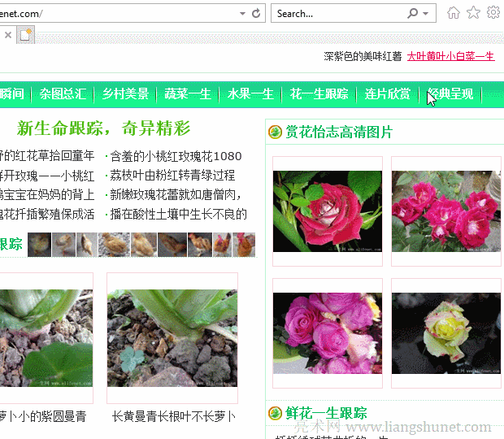The width and height of the screenshot is (504, 439).
Task: Click the search magnifier icon
Action: click(413, 13)
